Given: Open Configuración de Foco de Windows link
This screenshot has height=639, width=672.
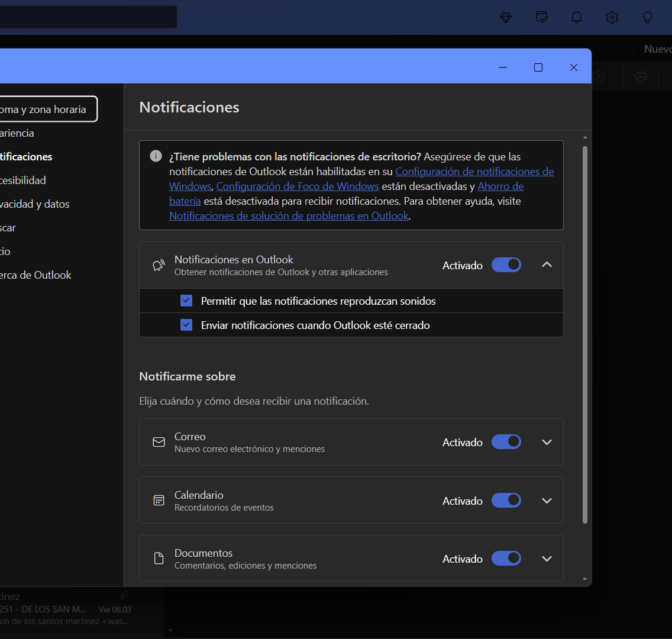Looking at the screenshot, I should click(x=298, y=186).
